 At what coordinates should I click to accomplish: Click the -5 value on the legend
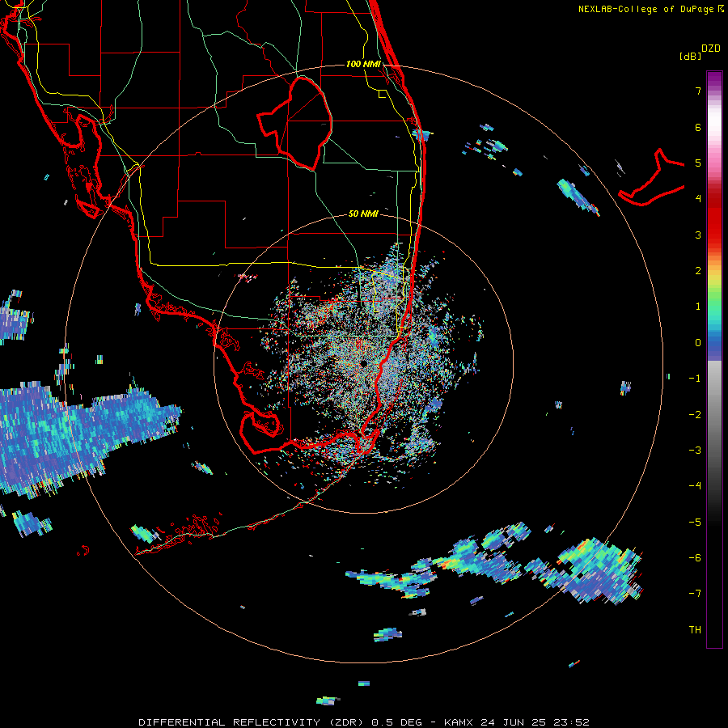click(695, 523)
